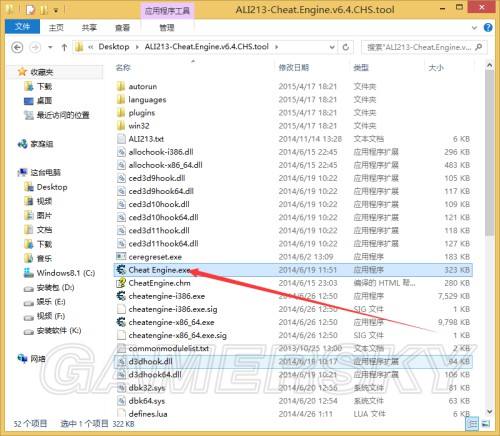Open the 管理 ribbon tab
This screenshot has height=436, width=500.
point(167,28)
